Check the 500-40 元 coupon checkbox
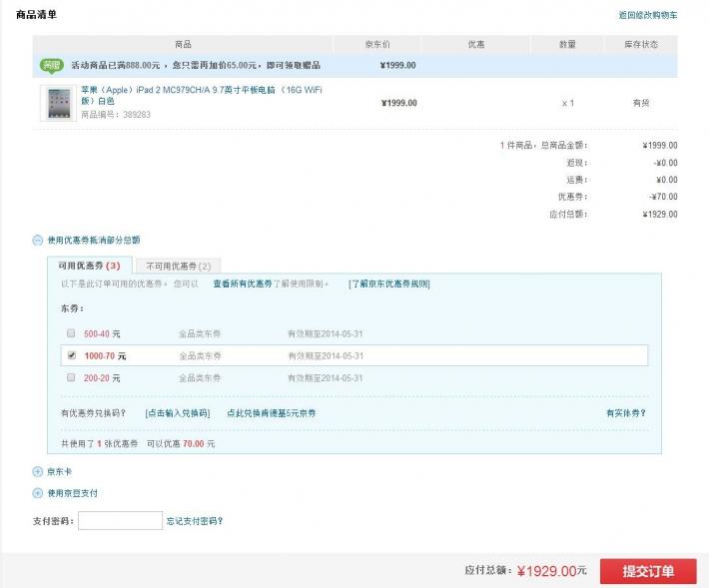709x588 pixels. click(71, 332)
